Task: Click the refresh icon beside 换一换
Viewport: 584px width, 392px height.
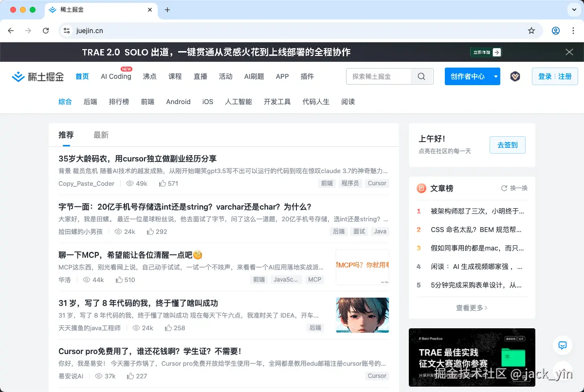Action: tap(504, 188)
